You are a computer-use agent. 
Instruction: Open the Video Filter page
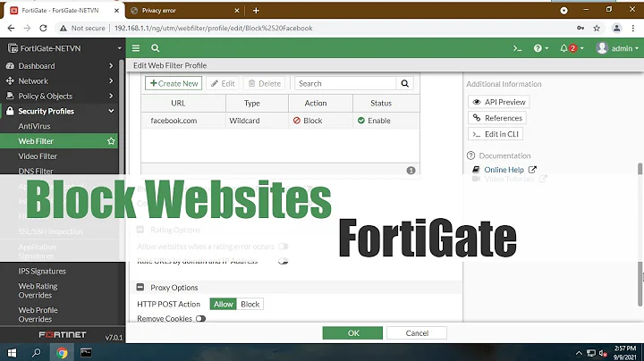(38, 156)
